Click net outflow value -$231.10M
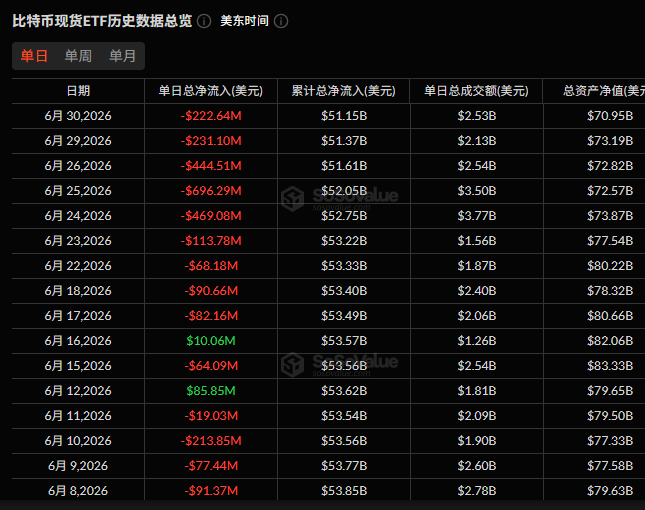Screen dimensions: 645x510 tap(211, 141)
